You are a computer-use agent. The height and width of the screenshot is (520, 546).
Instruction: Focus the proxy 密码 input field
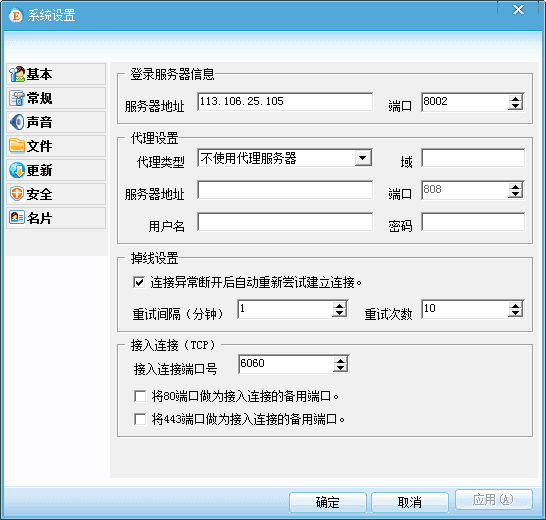[473, 222]
